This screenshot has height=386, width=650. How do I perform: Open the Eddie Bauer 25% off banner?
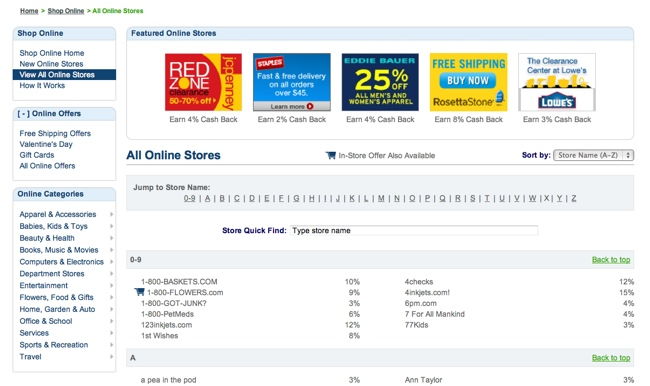(x=380, y=82)
